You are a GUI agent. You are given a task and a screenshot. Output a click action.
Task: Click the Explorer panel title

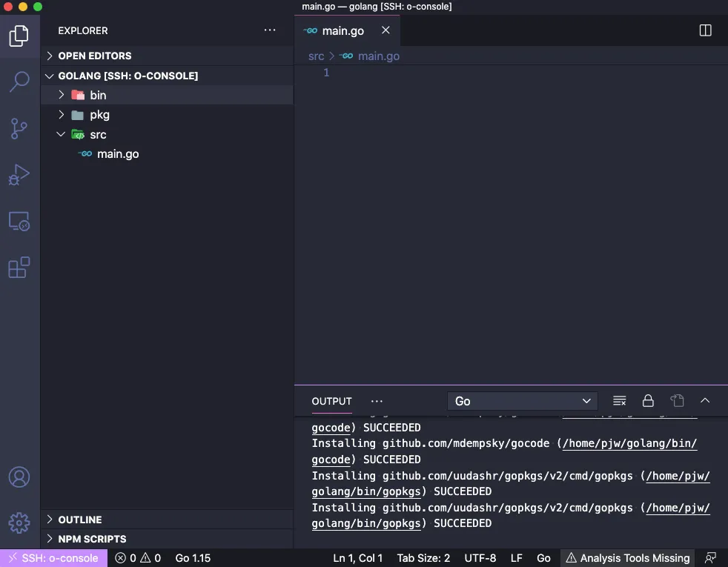click(82, 30)
